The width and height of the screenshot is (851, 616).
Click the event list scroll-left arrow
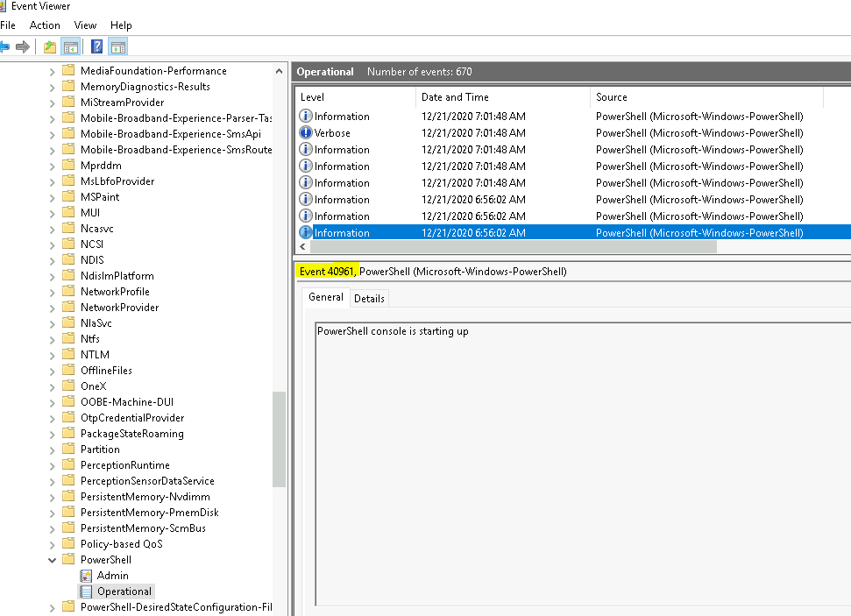(303, 247)
